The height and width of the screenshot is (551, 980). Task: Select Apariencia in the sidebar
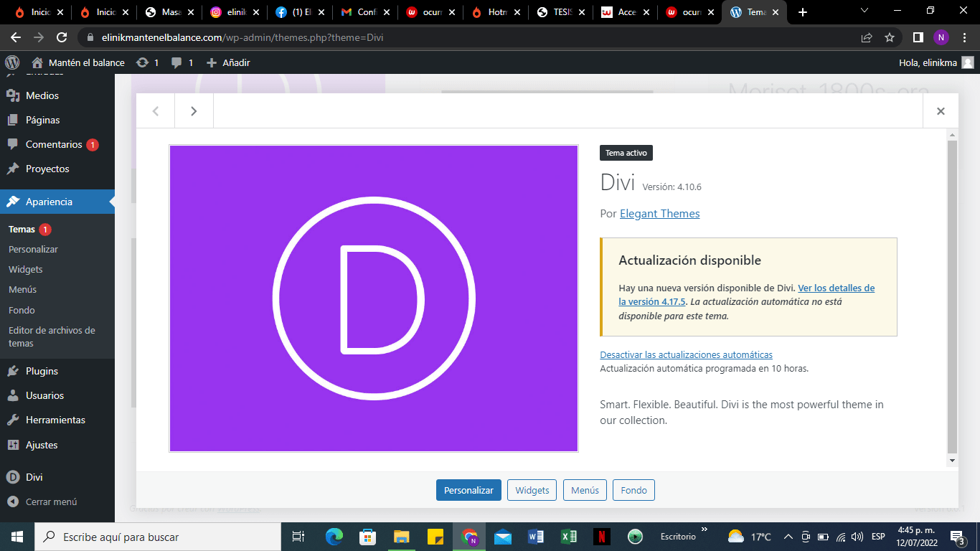[57, 202]
